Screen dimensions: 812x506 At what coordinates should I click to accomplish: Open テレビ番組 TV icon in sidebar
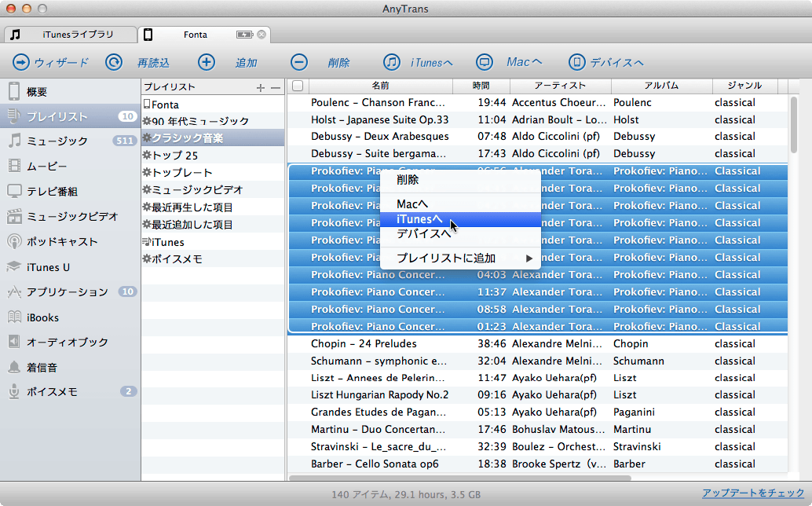tap(14, 191)
